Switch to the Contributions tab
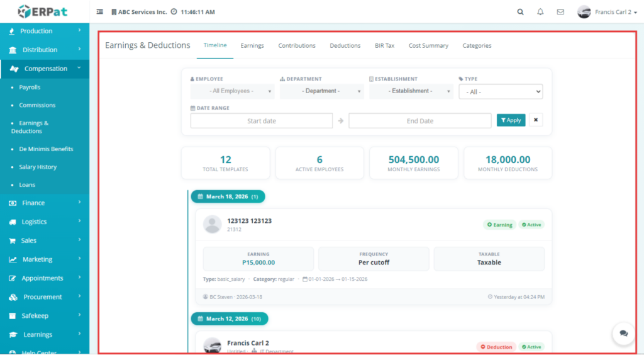Viewport: 644px width, 355px height. pos(297,45)
